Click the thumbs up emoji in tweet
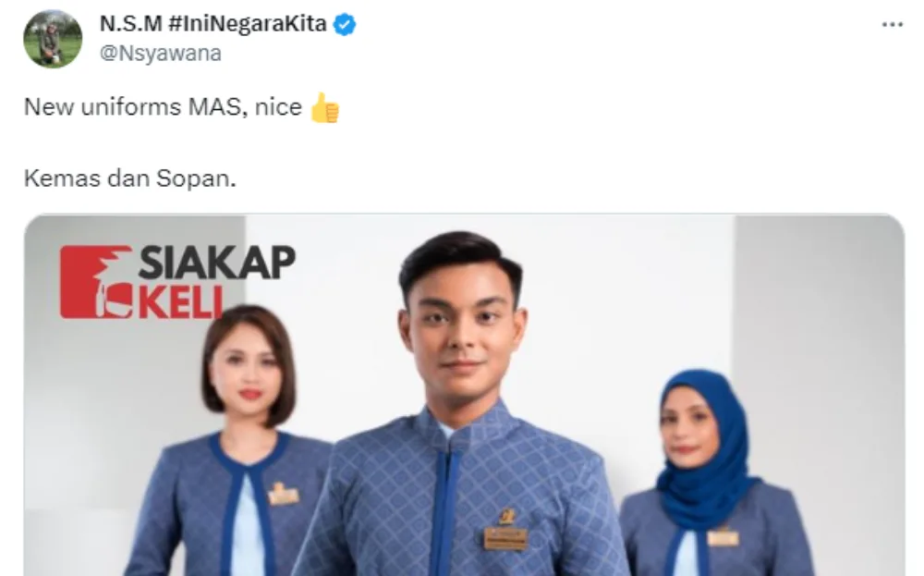924x576 pixels. 324,107
